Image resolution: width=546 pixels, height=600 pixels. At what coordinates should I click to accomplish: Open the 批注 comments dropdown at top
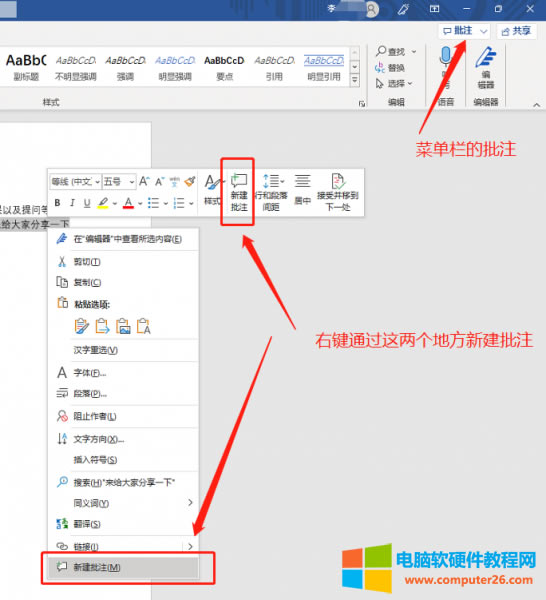click(483, 31)
